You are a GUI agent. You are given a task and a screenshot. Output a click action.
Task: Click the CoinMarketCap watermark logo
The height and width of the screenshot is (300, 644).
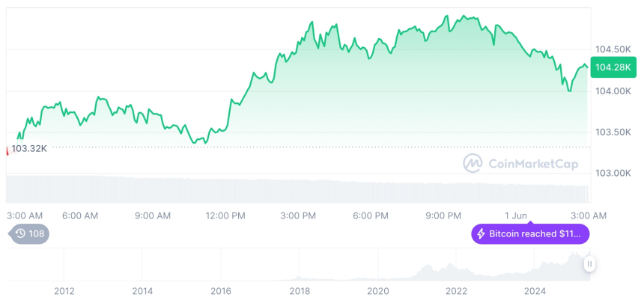[472, 162]
